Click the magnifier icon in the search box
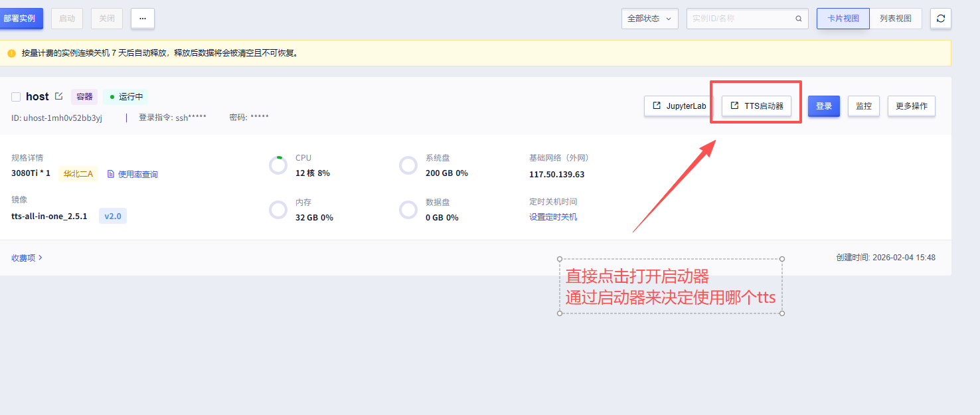The image size is (980, 415). [x=798, y=19]
